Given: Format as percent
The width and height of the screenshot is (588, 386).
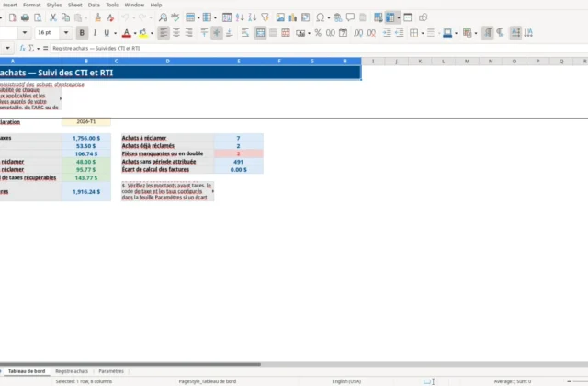Looking at the screenshot, I should tap(318, 33).
